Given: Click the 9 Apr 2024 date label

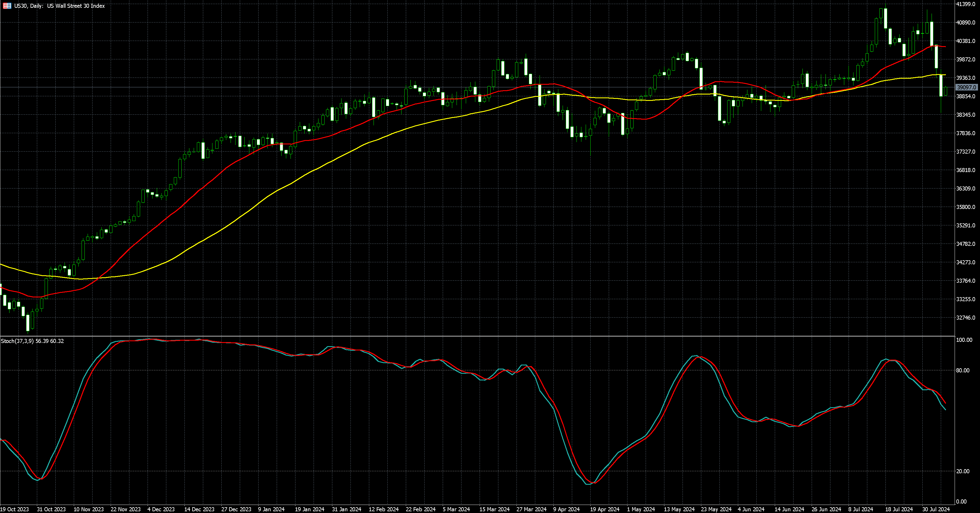Looking at the screenshot, I should (x=566, y=509).
